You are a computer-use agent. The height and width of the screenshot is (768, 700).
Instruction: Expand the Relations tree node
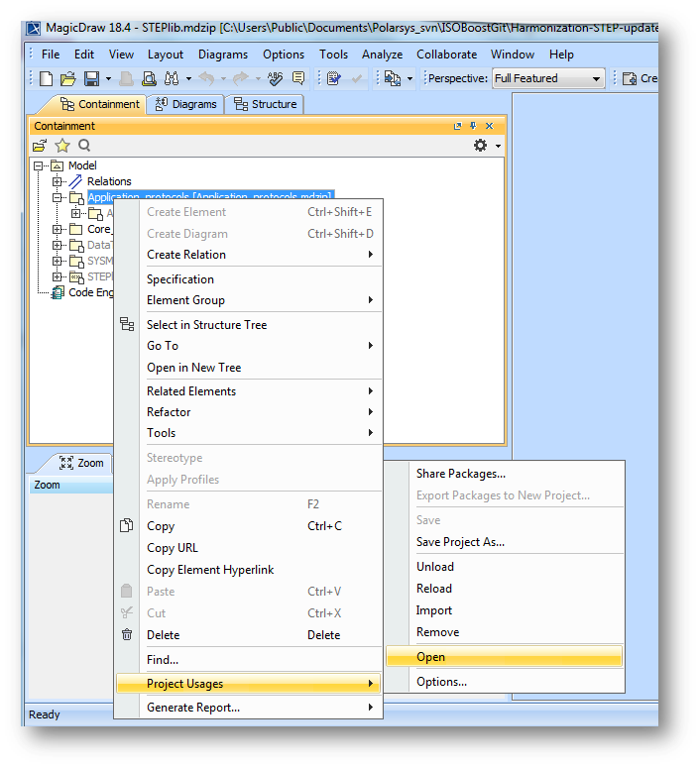[x=58, y=181]
